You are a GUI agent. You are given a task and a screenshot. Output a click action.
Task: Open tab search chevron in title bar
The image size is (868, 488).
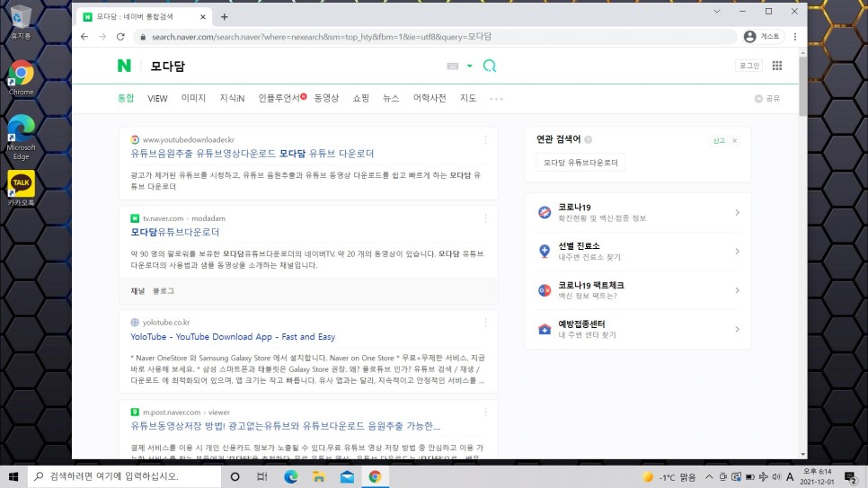pyautogui.click(x=717, y=11)
